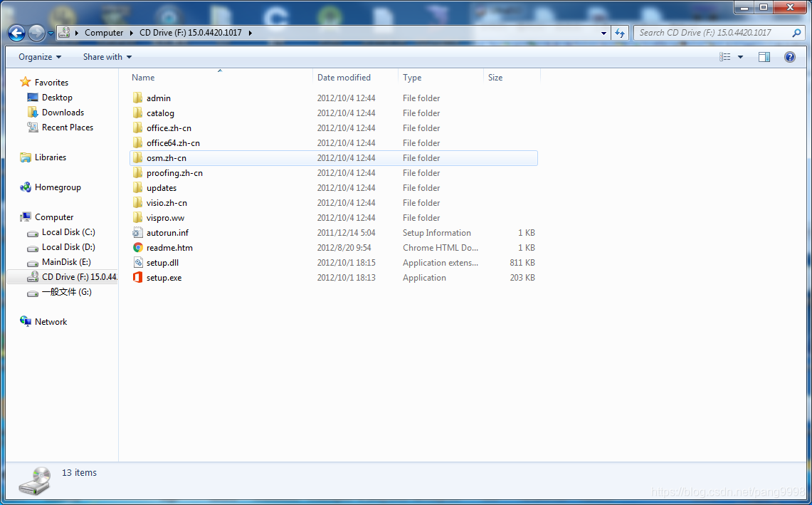Open Recent Places under Favorites
The height and width of the screenshot is (505, 812).
pos(68,127)
